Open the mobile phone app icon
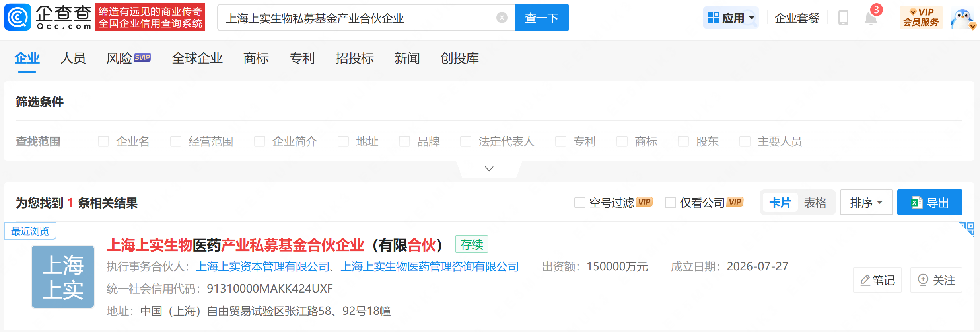The image size is (980, 332). pos(843,18)
